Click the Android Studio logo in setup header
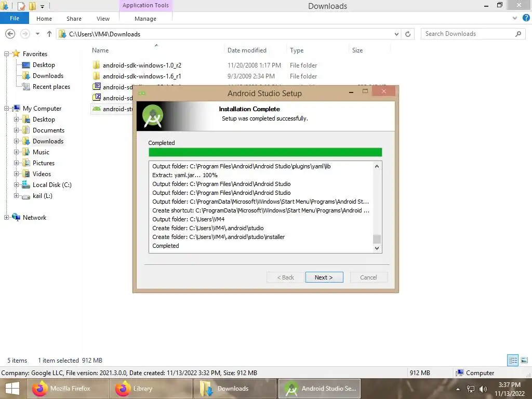 [153, 116]
